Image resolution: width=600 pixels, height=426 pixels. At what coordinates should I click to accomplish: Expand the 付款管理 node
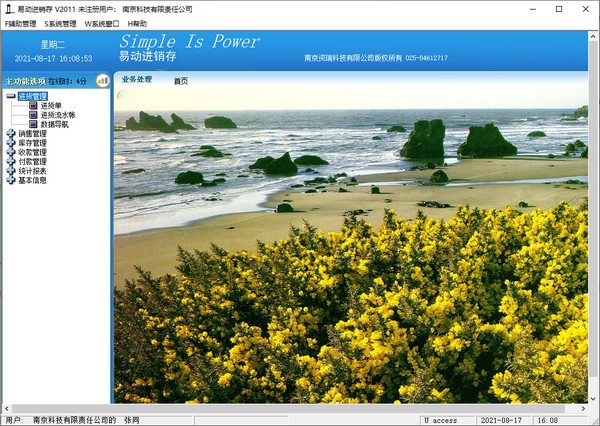pos(11,162)
